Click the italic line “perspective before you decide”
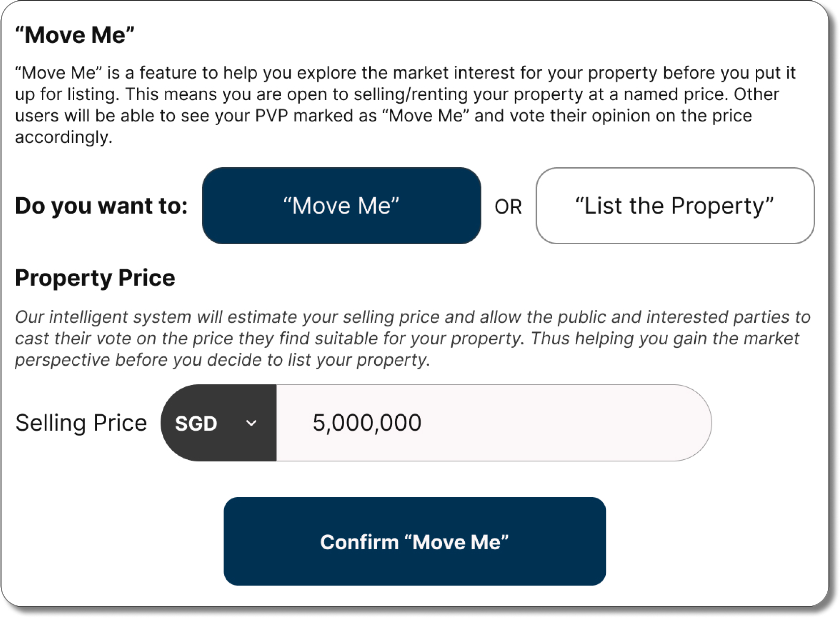The width and height of the screenshot is (840, 618). [222, 360]
